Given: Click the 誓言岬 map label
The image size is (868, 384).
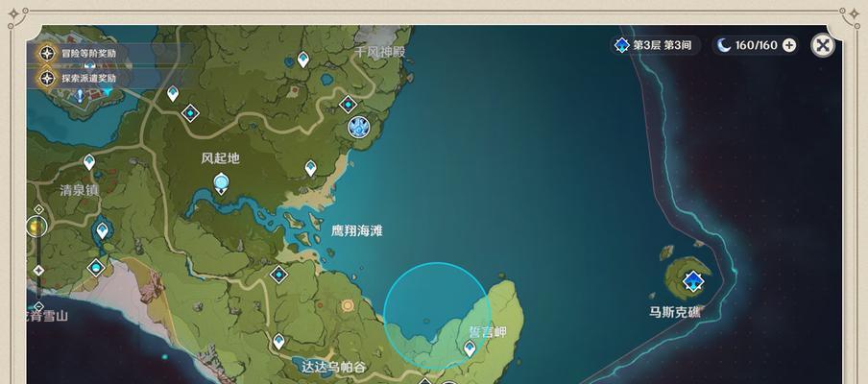Looking at the screenshot, I should pos(488,332).
